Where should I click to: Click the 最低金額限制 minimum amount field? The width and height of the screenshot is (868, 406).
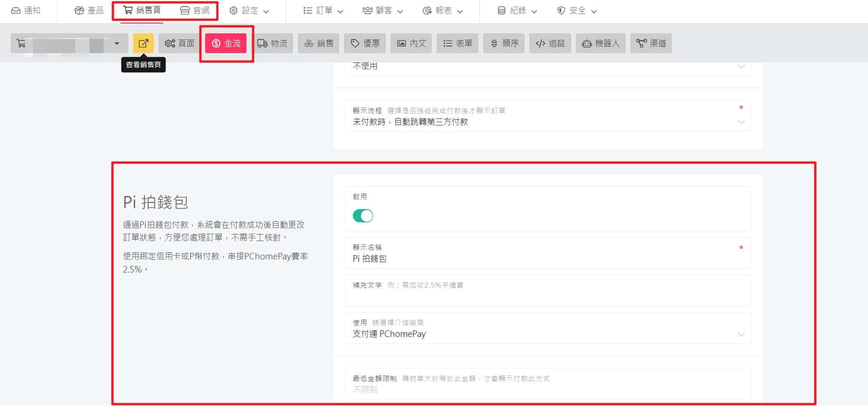tap(547, 390)
